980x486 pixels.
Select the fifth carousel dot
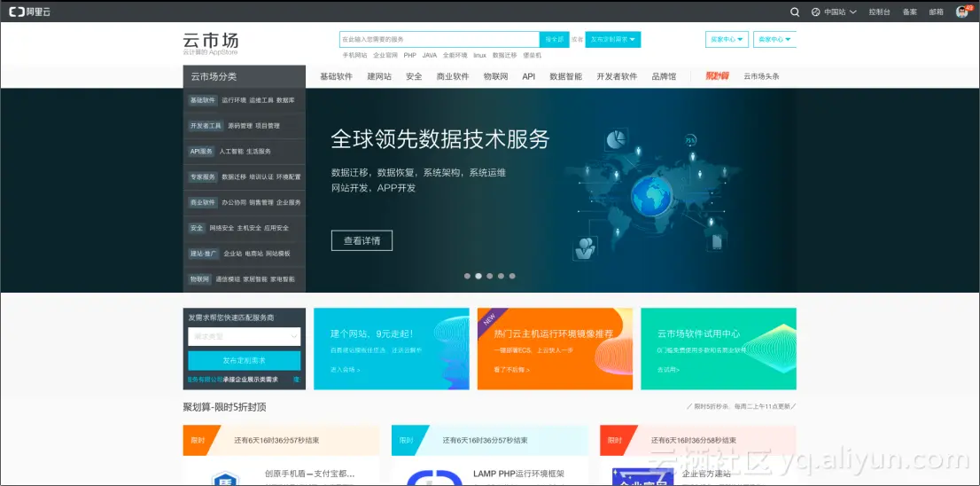[x=512, y=276]
